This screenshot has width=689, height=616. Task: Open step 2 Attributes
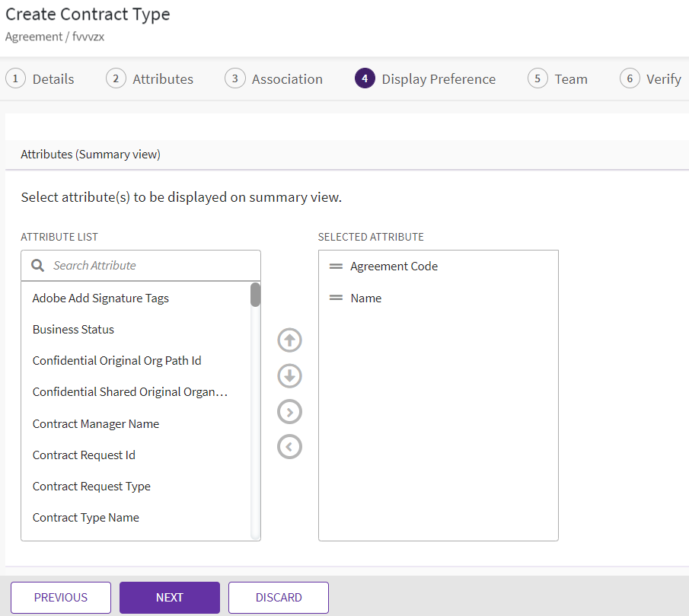pyautogui.click(x=150, y=79)
